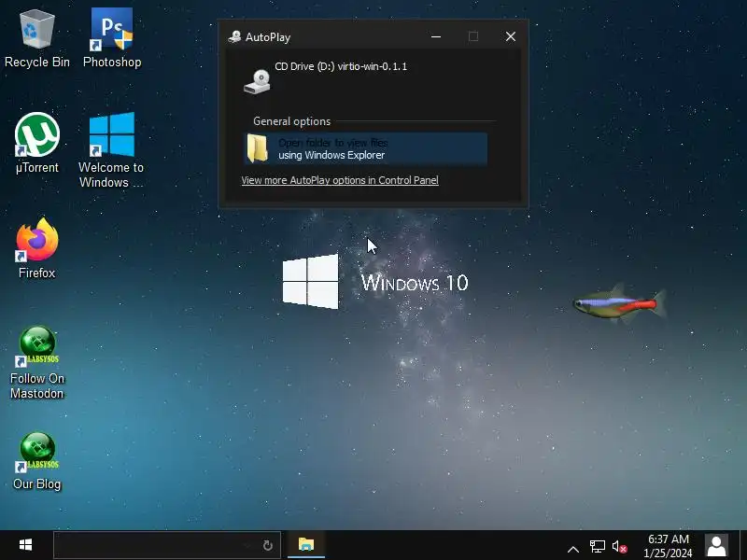This screenshot has width=747, height=560.
Task: Minimize the AutoPlay window
Action: pyautogui.click(x=436, y=36)
